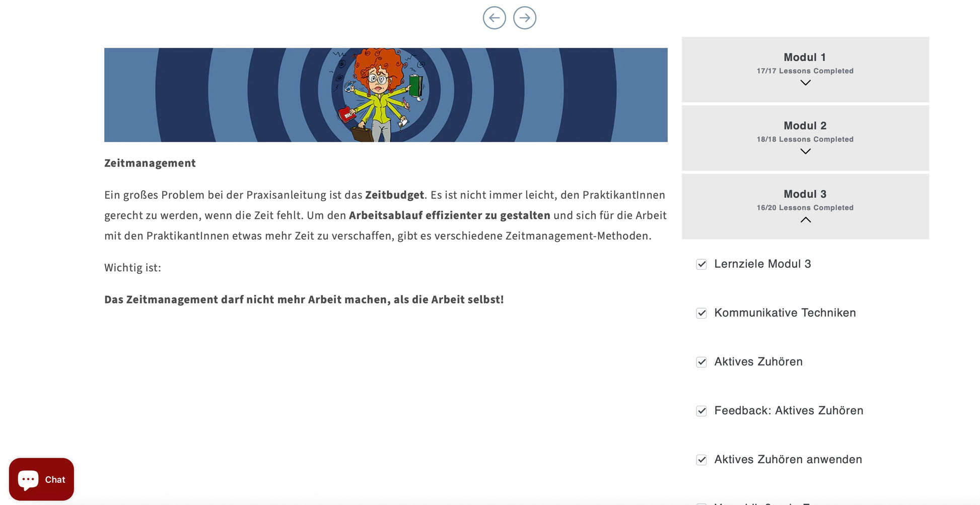Click the speech bubble chat icon
This screenshot has width=980, height=505.
[28, 479]
